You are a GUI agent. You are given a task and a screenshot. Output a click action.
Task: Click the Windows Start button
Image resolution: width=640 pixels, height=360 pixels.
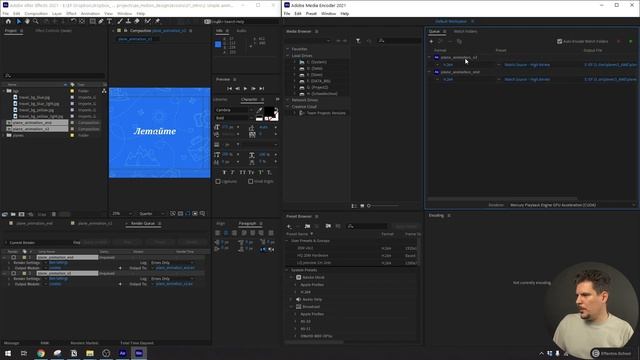point(8,353)
